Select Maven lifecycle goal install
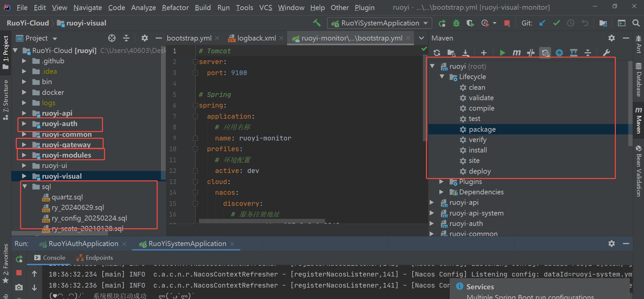 coord(478,150)
